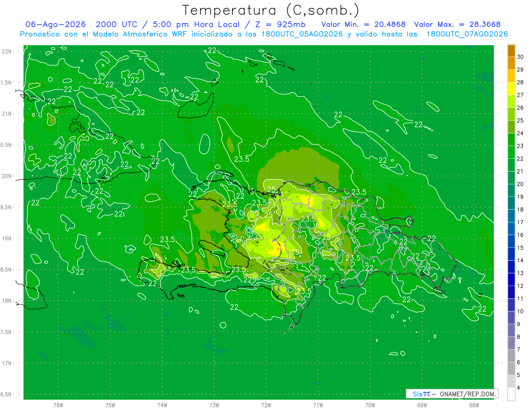Click legend scale value "10"
532x411 pixels.
coord(520,311)
